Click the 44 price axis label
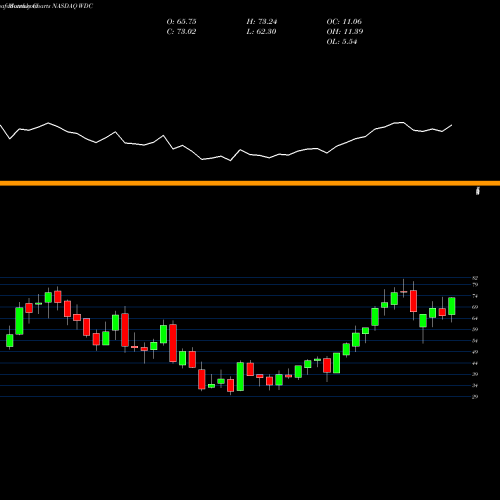The image size is (500, 500). [475, 363]
